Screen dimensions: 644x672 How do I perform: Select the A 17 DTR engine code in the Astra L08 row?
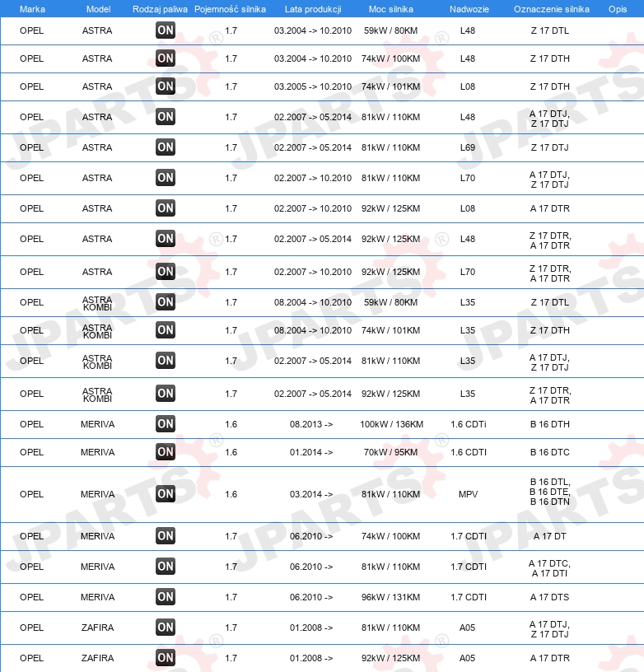(x=550, y=208)
